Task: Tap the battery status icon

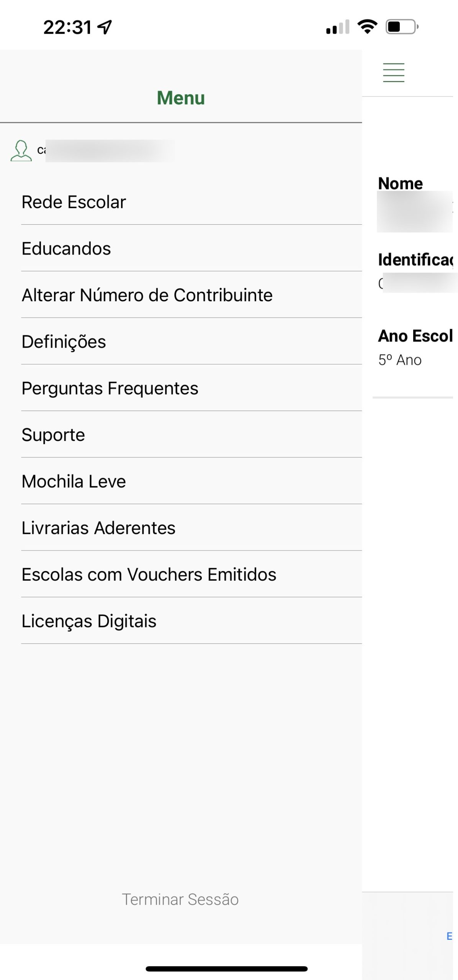Action: point(402,27)
